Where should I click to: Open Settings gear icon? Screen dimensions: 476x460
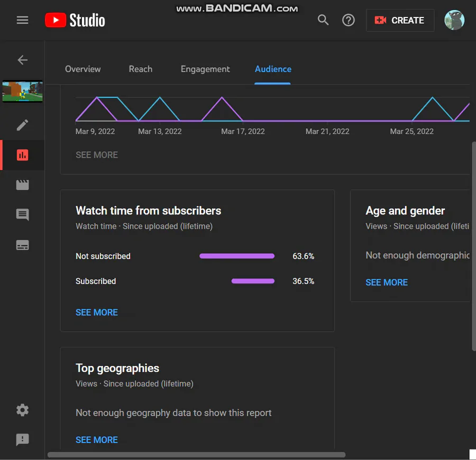pos(22,410)
